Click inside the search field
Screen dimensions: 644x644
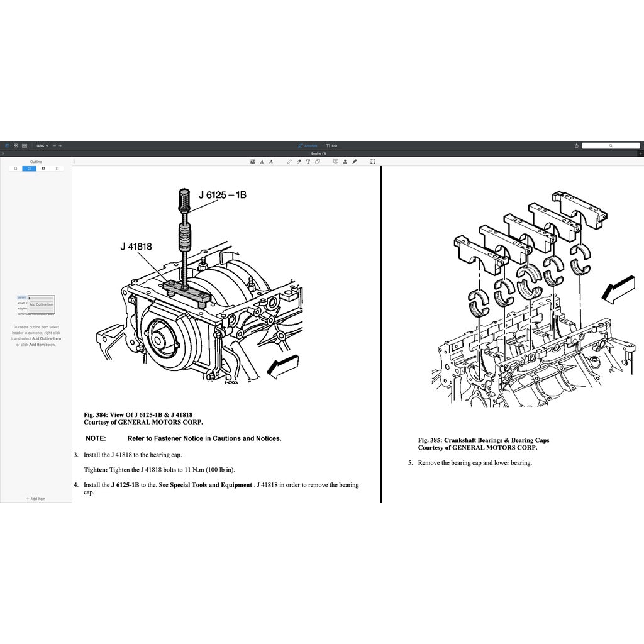coord(611,145)
